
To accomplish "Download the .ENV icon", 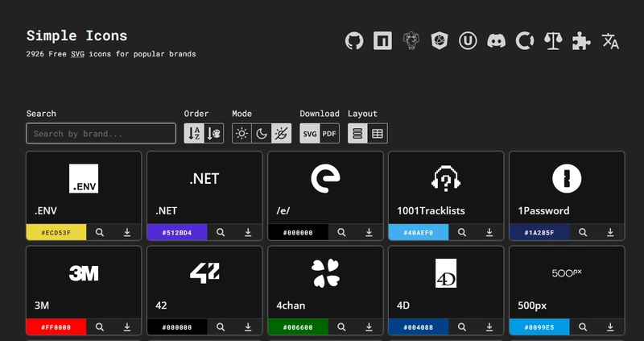I will (127, 232).
